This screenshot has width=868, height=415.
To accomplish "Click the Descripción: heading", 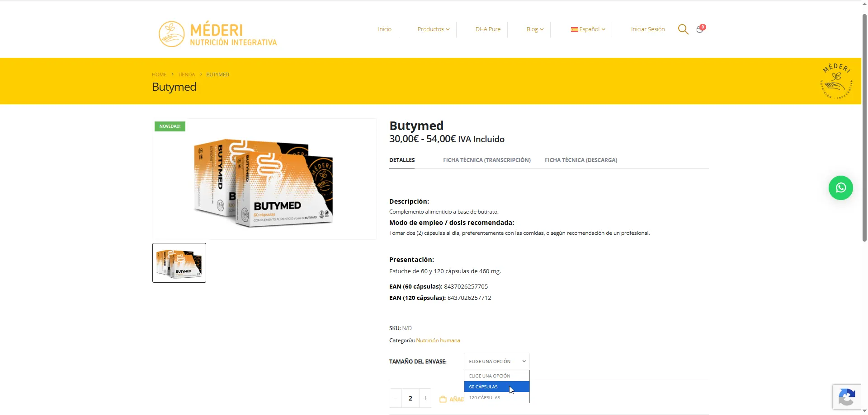I will (409, 201).
